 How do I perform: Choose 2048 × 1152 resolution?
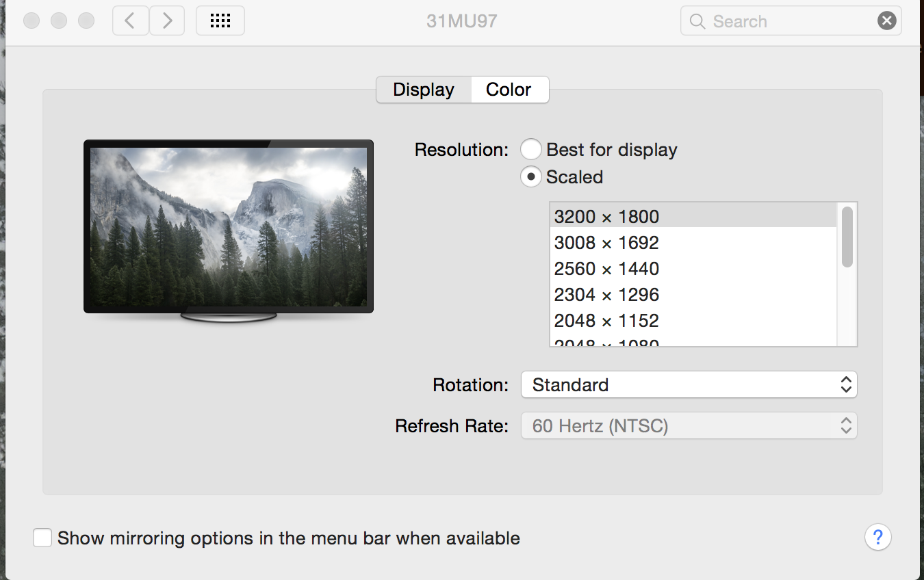(x=693, y=321)
